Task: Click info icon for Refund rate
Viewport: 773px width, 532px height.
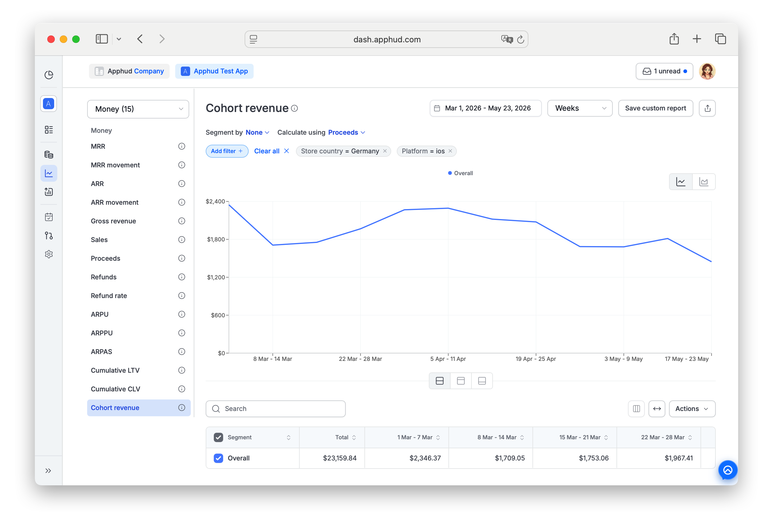Action: point(182,296)
